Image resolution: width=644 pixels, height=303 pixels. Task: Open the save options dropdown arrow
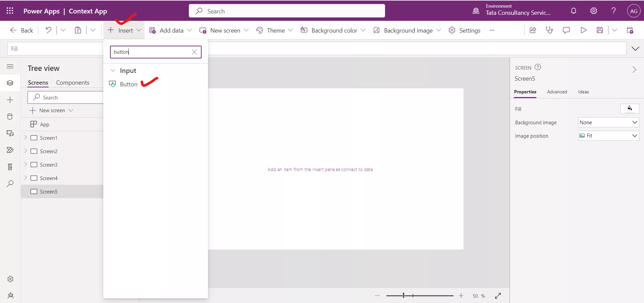click(614, 30)
